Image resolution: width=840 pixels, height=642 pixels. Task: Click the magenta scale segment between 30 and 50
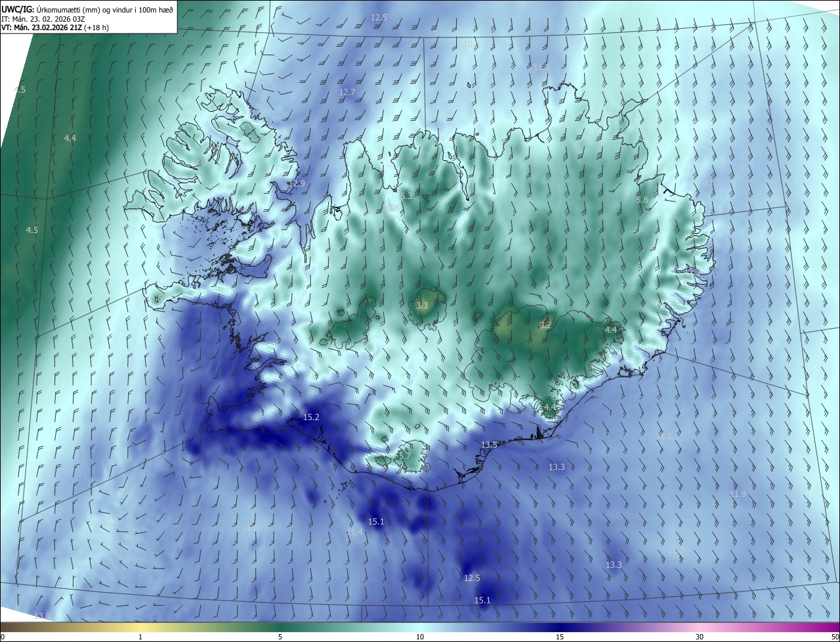pyautogui.click(x=770, y=628)
